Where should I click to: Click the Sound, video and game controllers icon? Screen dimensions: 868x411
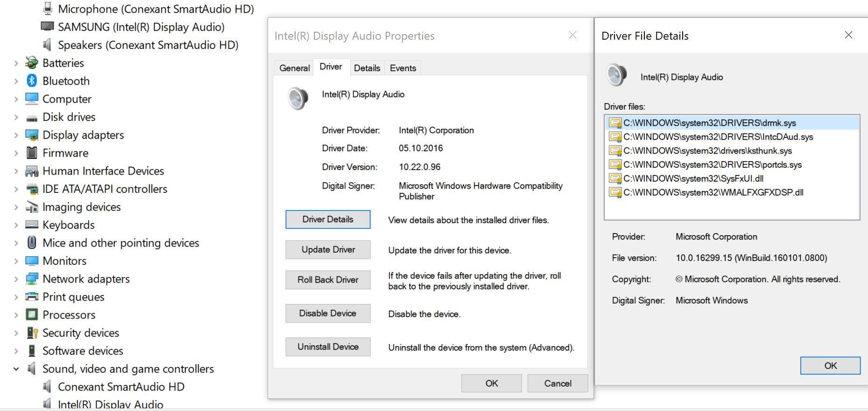(x=32, y=368)
